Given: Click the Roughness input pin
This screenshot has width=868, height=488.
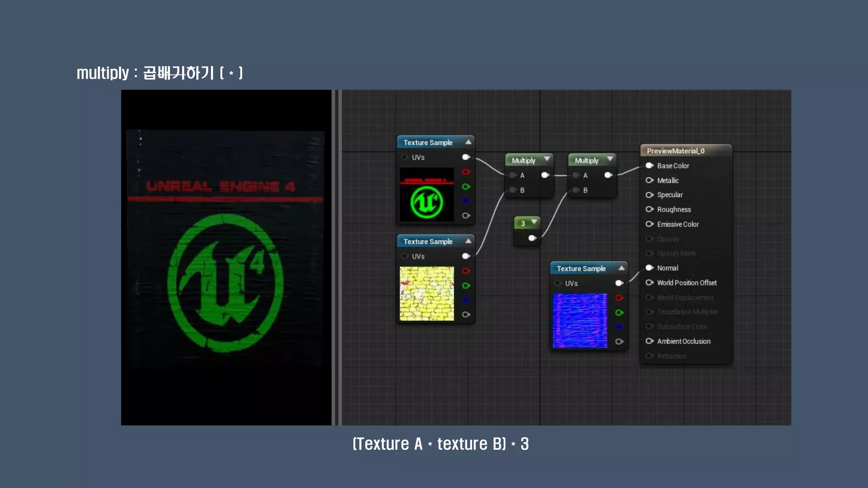Looking at the screenshot, I should (649, 209).
